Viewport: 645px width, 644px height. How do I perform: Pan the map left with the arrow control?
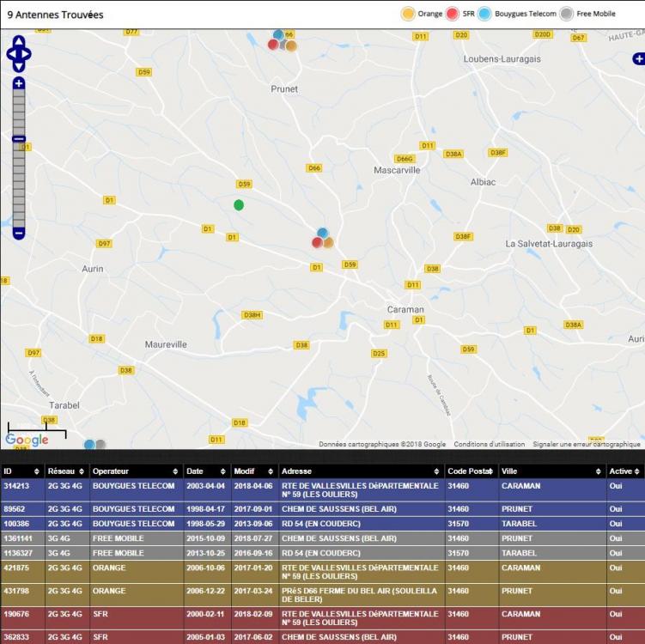(11, 54)
